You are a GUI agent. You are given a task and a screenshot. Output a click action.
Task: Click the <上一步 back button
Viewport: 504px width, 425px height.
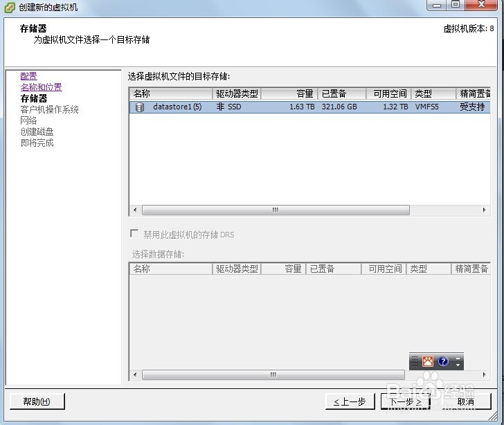(x=350, y=401)
